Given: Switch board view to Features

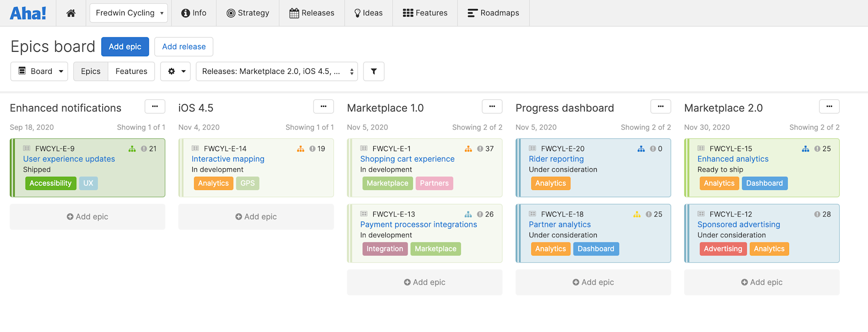Looking at the screenshot, I should tap(131, 71).
